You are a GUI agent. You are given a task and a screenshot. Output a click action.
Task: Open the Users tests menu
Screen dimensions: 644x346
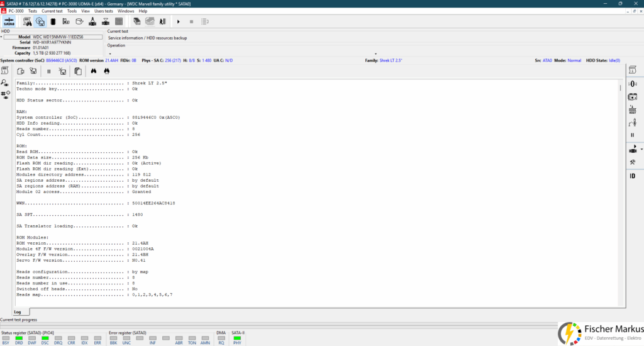coord(104,11)
